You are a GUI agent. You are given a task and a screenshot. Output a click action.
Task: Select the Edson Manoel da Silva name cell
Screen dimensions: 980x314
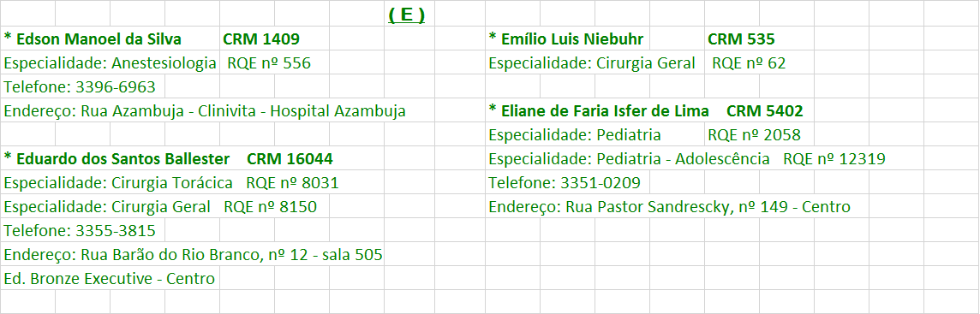click(93, 39)
